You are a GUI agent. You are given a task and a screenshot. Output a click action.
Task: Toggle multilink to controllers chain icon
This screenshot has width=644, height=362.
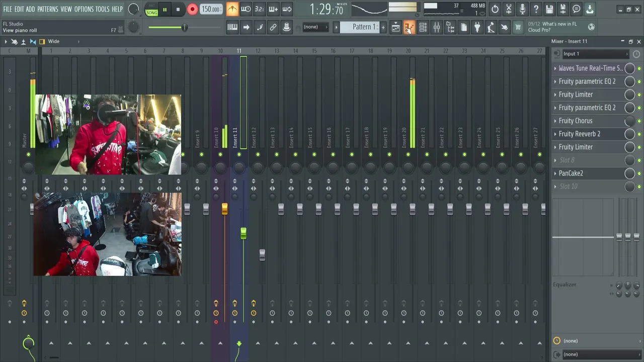tap(273, 27)
